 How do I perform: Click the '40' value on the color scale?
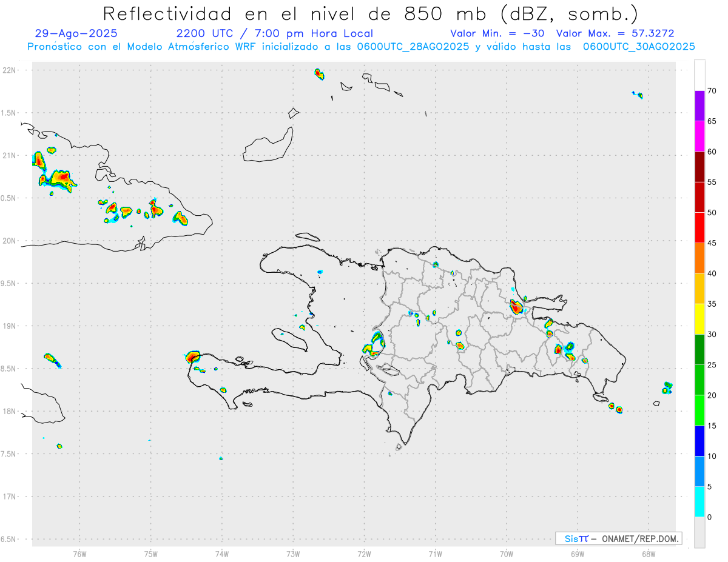[712, 273]
